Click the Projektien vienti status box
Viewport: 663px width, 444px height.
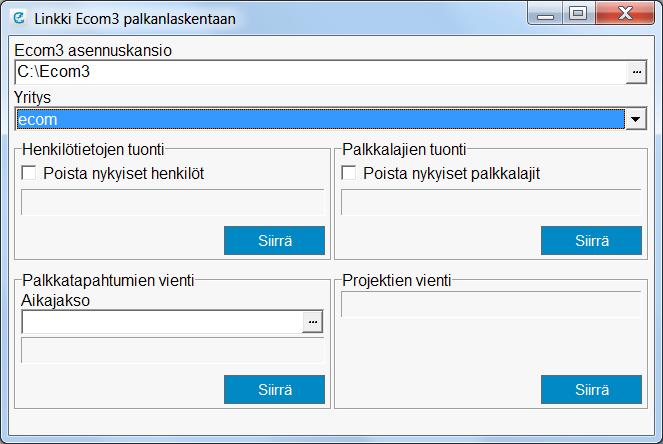tap(491, 304)
